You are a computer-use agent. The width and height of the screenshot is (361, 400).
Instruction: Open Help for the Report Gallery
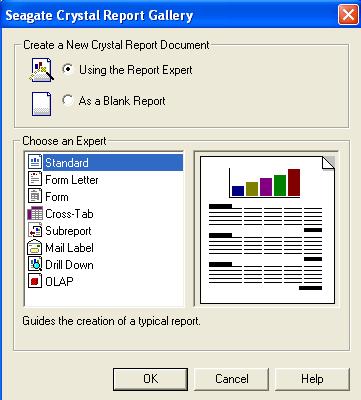(x=312, y=379)
